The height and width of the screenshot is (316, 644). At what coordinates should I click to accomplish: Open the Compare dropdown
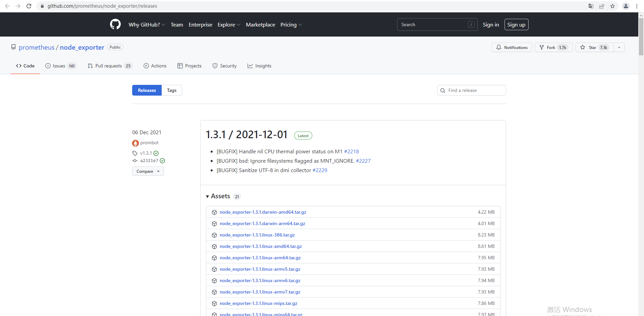[148, 171]
